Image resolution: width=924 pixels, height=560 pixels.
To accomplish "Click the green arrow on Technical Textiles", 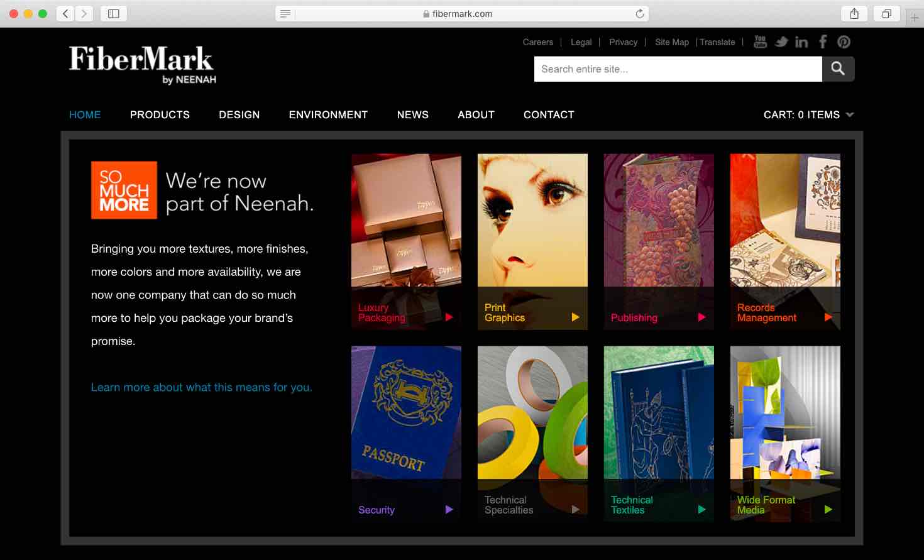I will coord(701,510).
